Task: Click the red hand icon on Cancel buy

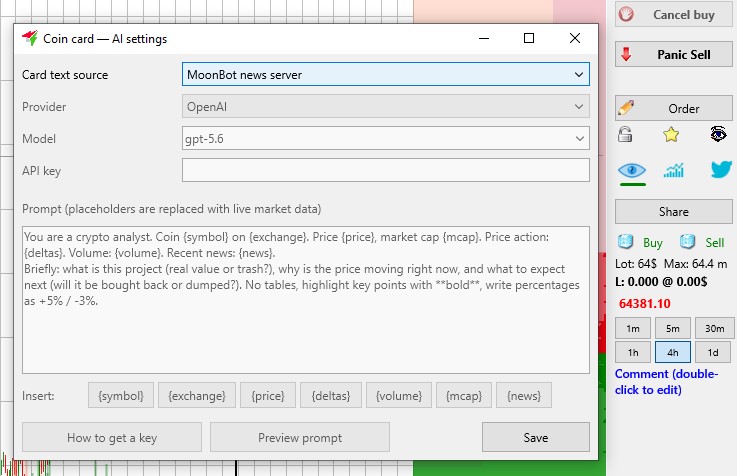Action: coord(626,14)
